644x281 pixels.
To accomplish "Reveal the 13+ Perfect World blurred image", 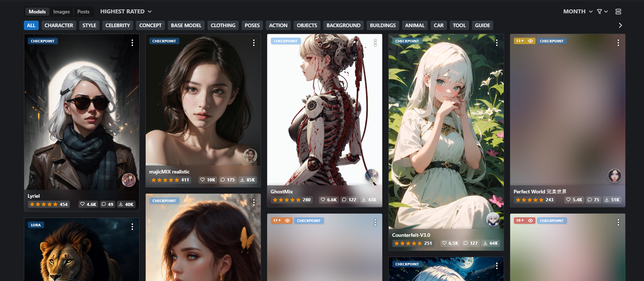I will 530,41.
